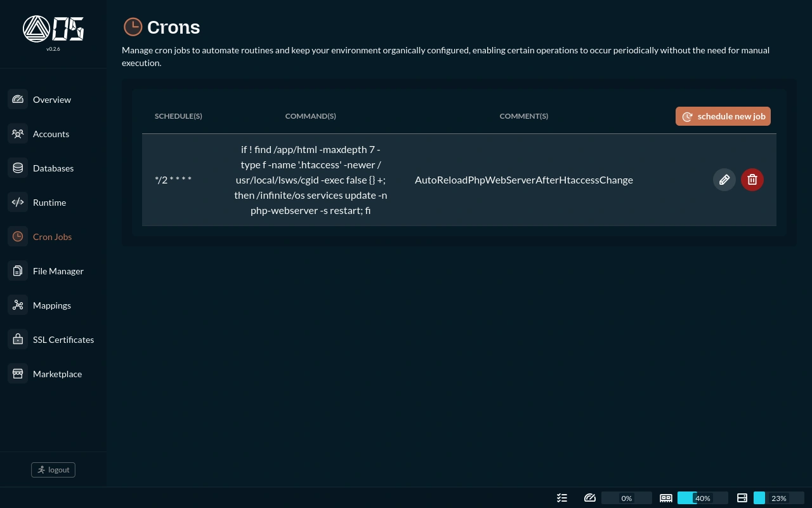
Task: Go to the Cron Jobs menu item
Action: tap(52, 237)
